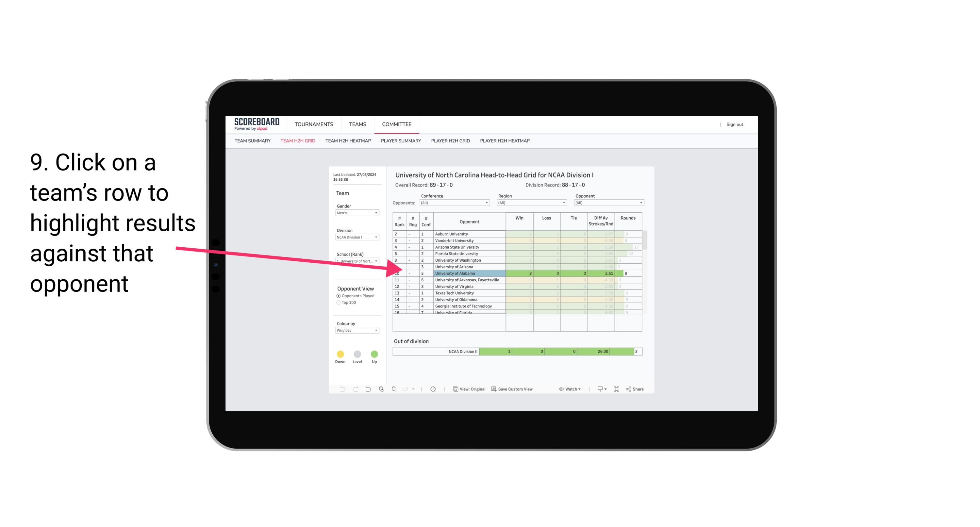Click the present/display icon in toolbar
Viewport: 980px width, 527px height.
click(x=598, y=389)
